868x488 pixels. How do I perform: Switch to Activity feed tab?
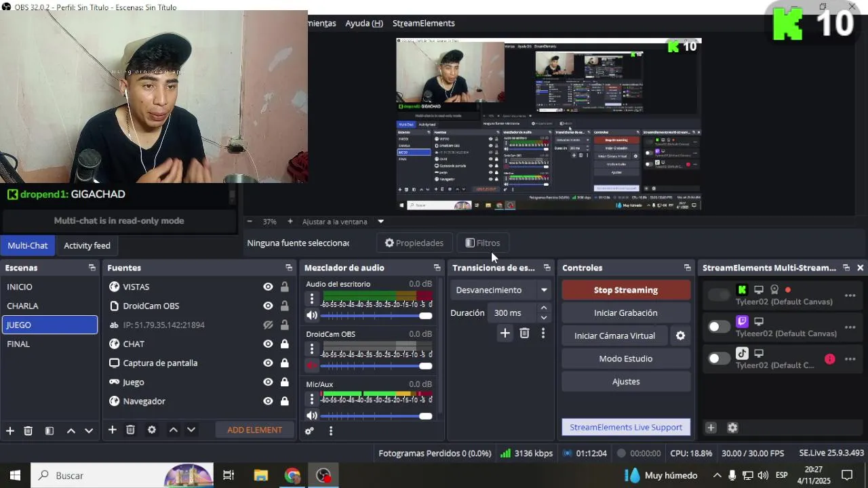(x=87, y=245)
